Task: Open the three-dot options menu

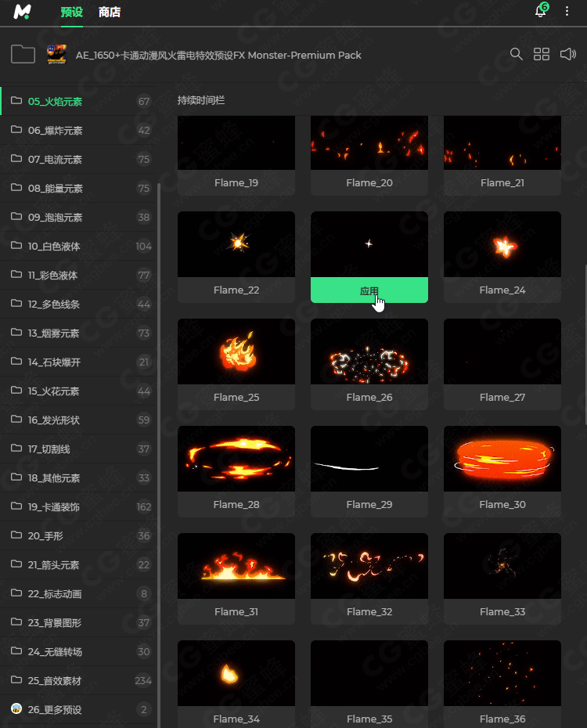Action: tap(567, 11)
